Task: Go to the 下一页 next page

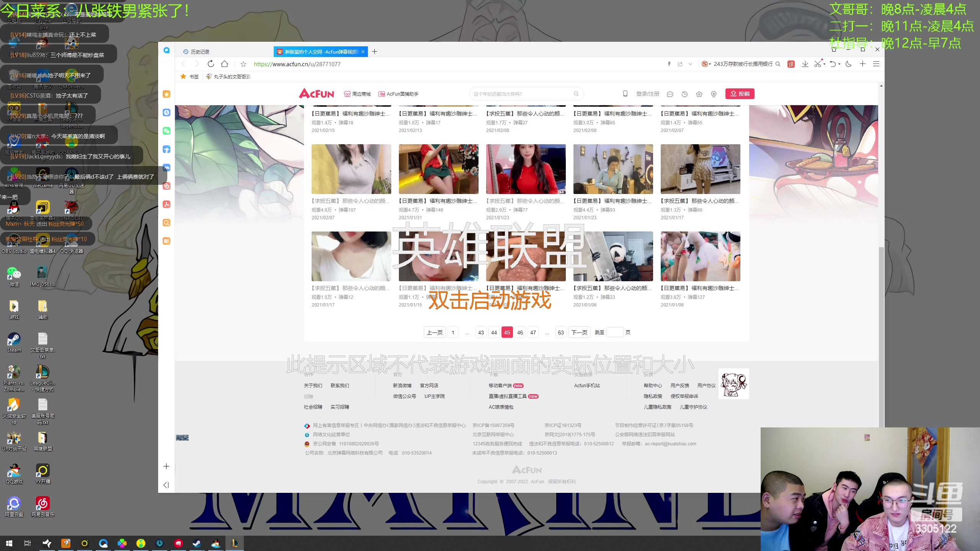Action: click(x=579, y=333)
